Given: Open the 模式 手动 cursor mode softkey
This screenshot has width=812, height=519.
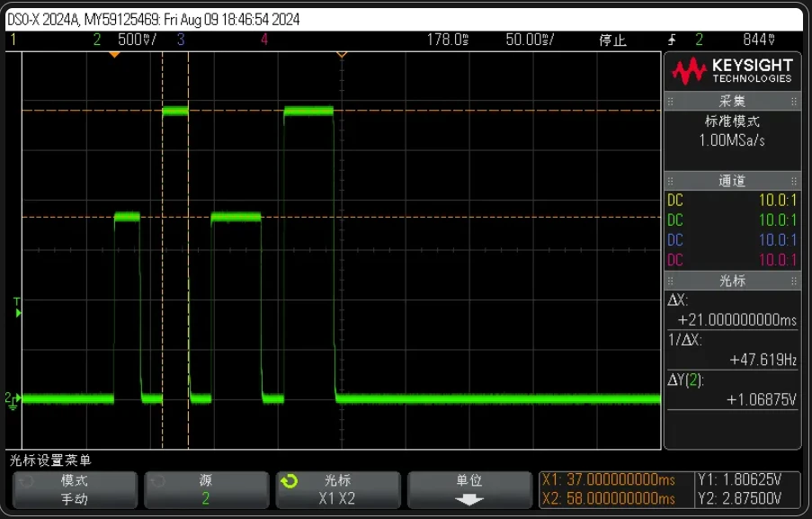Looking at the screenshot, I should [x=75, y=490].
